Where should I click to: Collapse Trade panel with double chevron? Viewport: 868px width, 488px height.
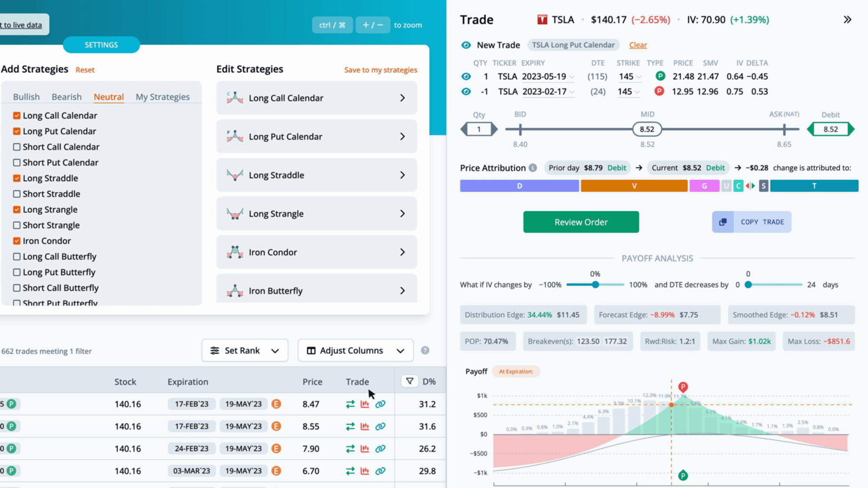(x=847, y=20)
